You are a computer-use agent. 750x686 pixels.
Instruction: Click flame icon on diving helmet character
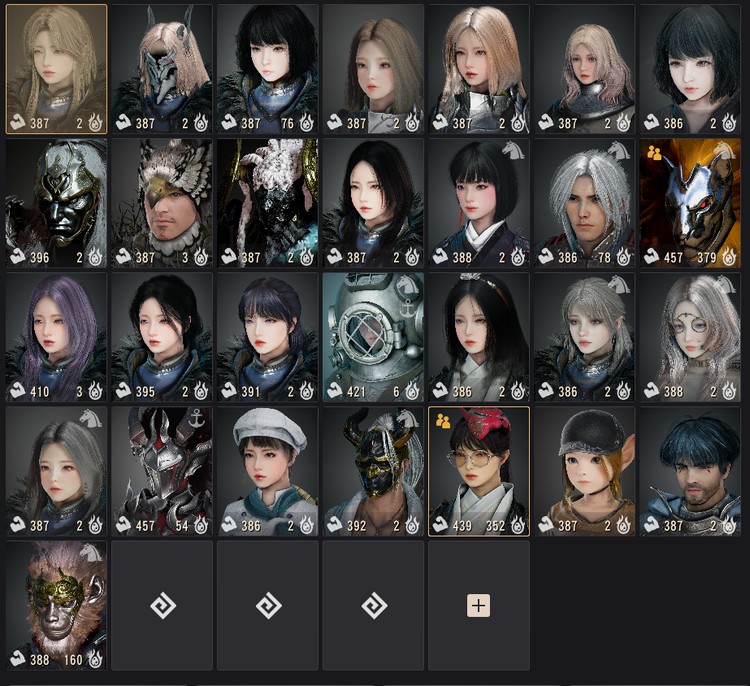(x=412, y=391)
